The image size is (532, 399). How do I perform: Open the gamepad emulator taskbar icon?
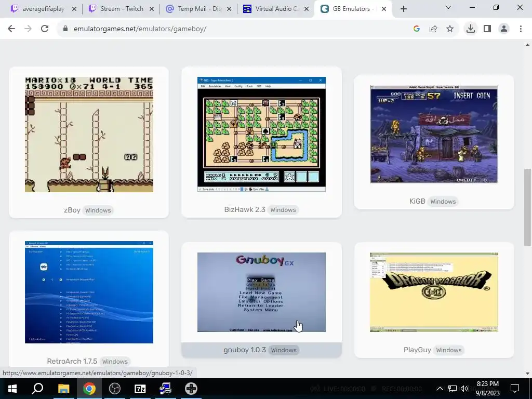(x=191, y=389)
